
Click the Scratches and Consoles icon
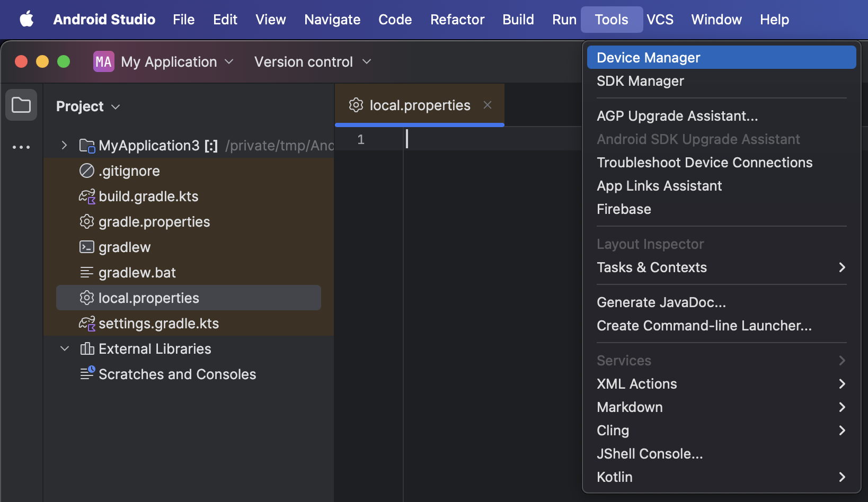87,373
